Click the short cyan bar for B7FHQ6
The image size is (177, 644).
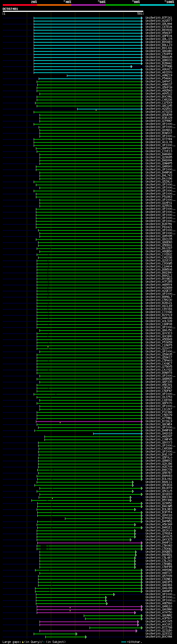tap(83, 66)
